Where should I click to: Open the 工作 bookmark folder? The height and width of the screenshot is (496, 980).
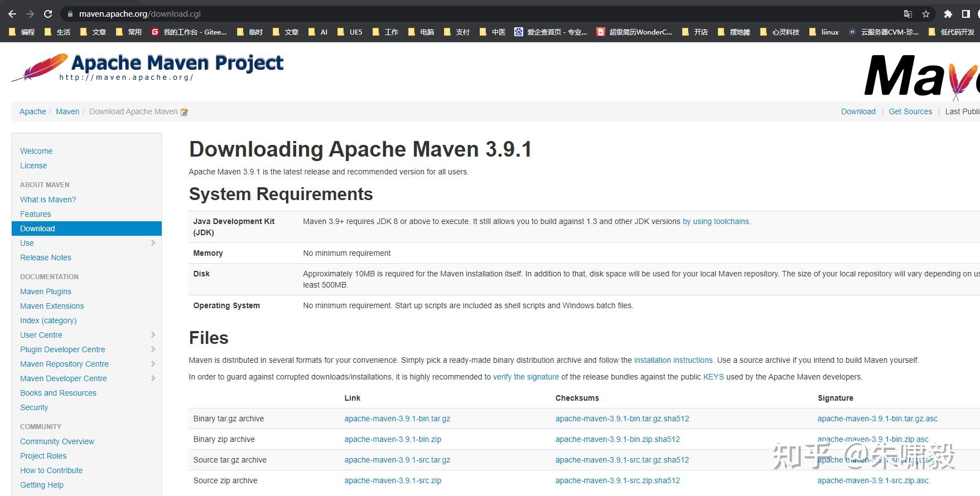click(385, 32)
